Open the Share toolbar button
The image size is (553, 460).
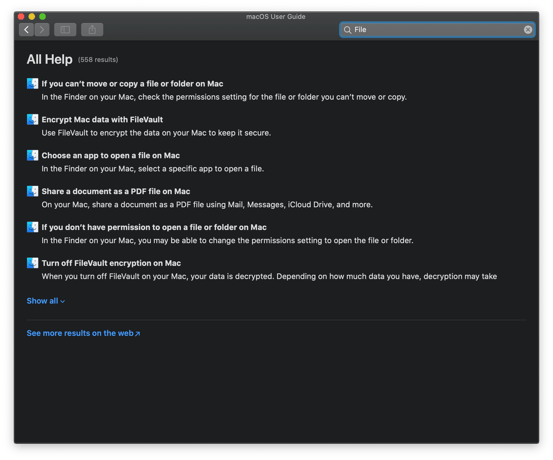[92, 30]
